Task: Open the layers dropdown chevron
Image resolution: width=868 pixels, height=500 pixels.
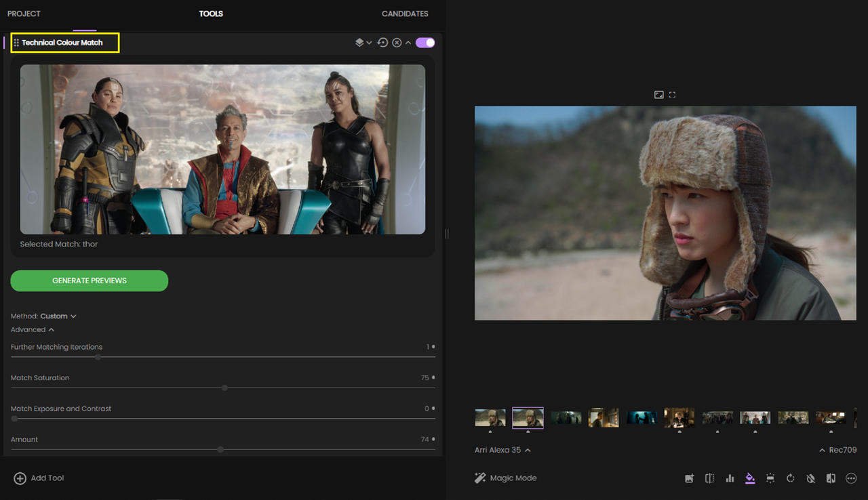Action: (369, 43)
